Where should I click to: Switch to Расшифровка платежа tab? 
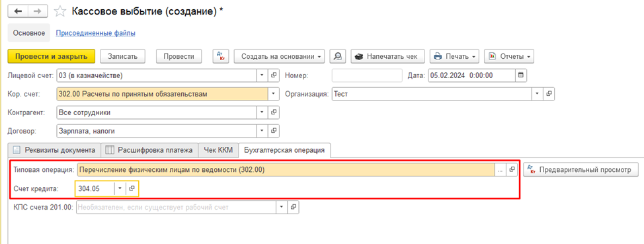[149, 150]
